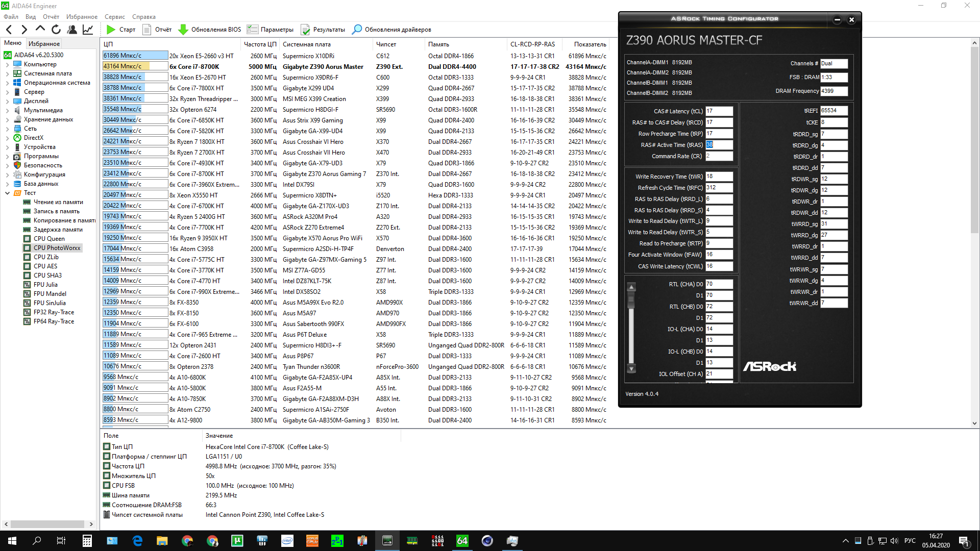Click the back navigation arrow

9,30
